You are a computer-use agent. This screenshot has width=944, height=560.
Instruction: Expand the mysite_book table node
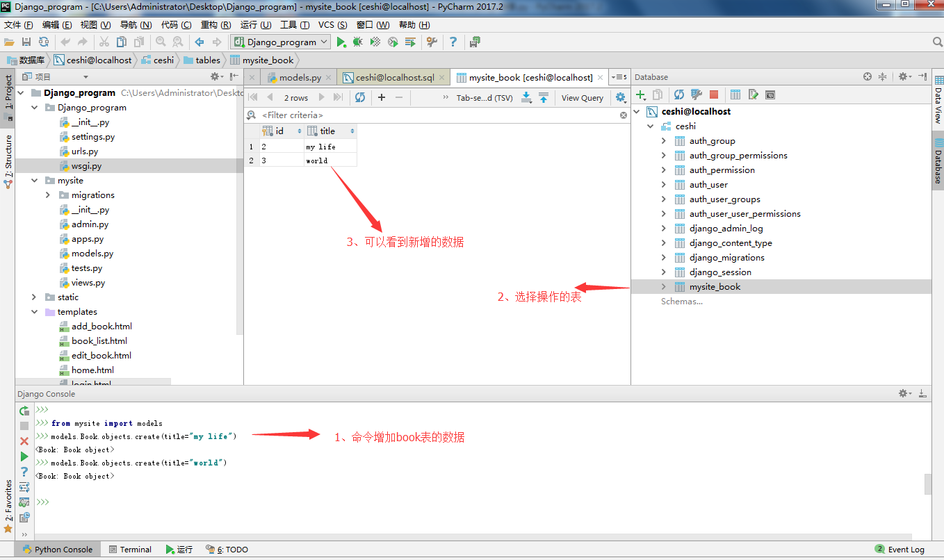(x=664, y=287)
